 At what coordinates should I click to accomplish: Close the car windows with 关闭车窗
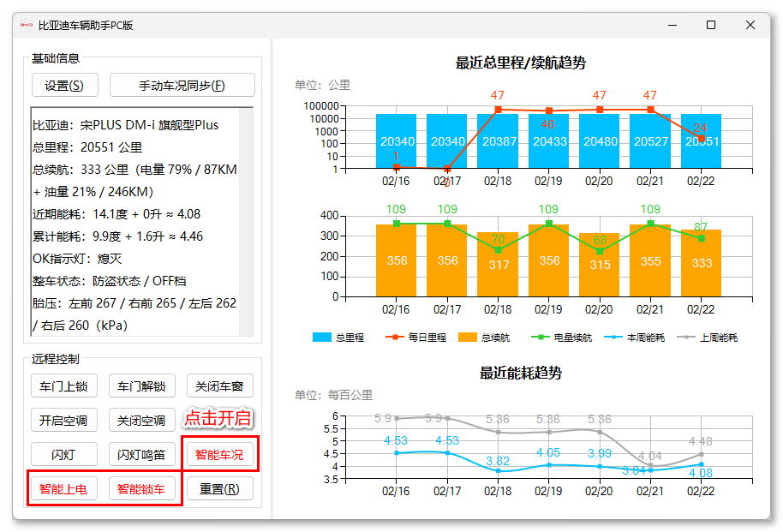(221, 386)
